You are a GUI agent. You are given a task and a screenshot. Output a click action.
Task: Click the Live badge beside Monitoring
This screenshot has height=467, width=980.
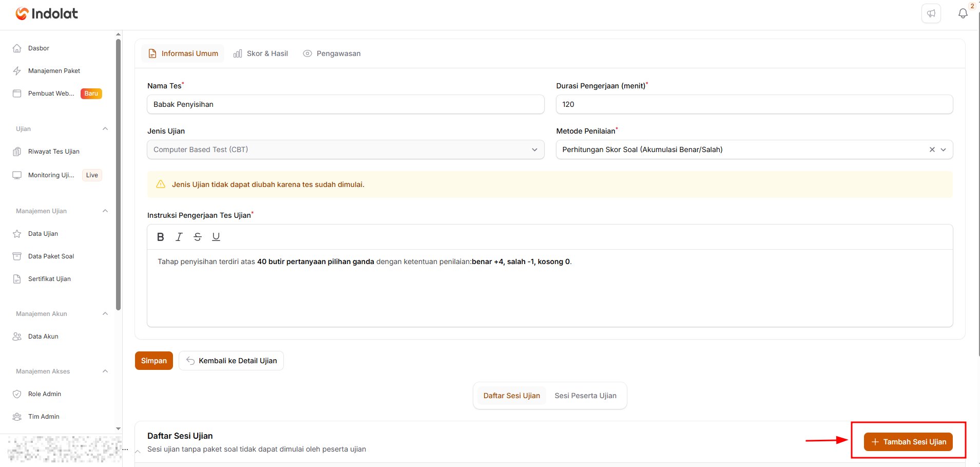point(92,175)
